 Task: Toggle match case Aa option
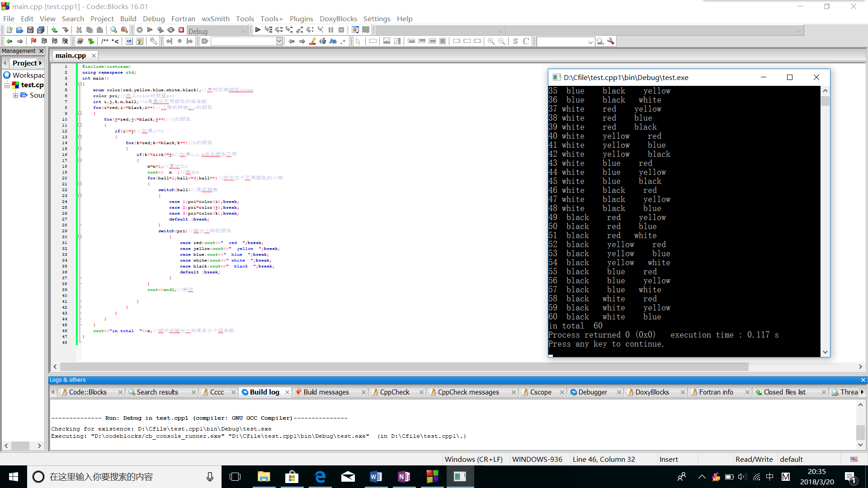[333, 41]
